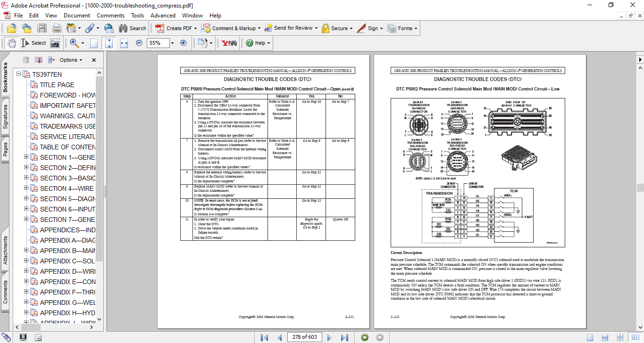Open the zoom percentage dropdown
The width and height of the screenshot is (644, 343).
[172, 43]
